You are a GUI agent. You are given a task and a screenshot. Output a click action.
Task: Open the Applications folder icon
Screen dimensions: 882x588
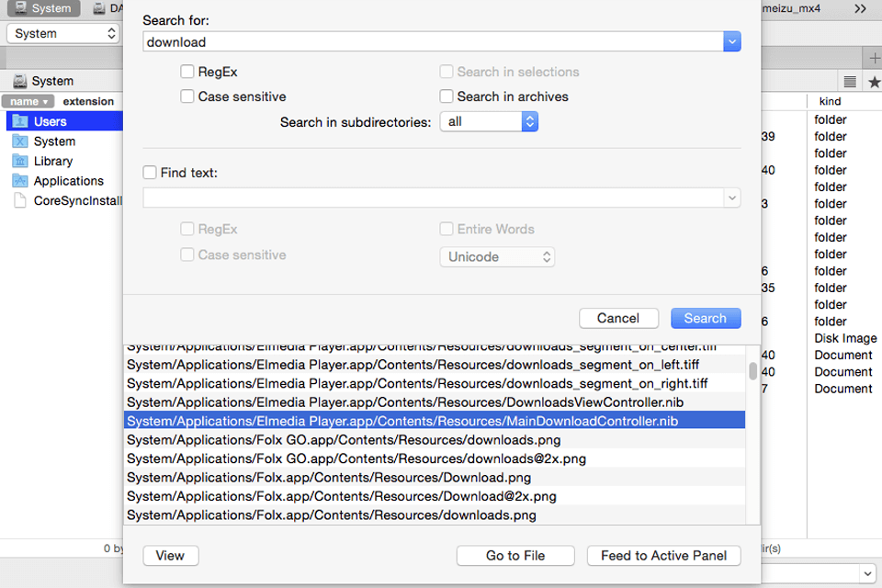click(19, 181)
